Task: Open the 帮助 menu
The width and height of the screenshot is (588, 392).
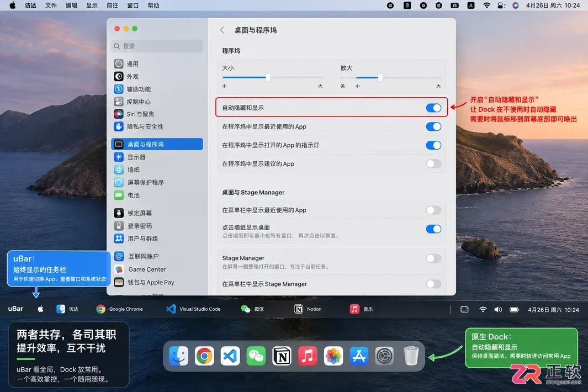Action: pos(153,6)
